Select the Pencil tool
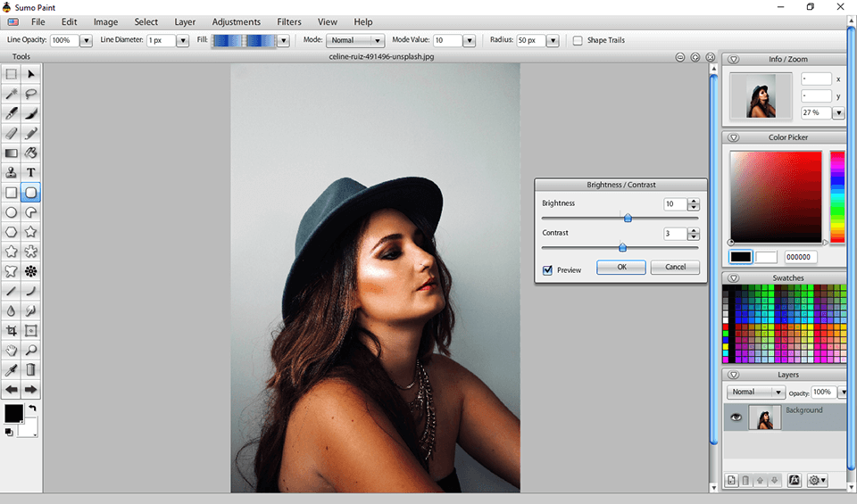This screenshot has width=857, height=504. (x=31, y=133)
